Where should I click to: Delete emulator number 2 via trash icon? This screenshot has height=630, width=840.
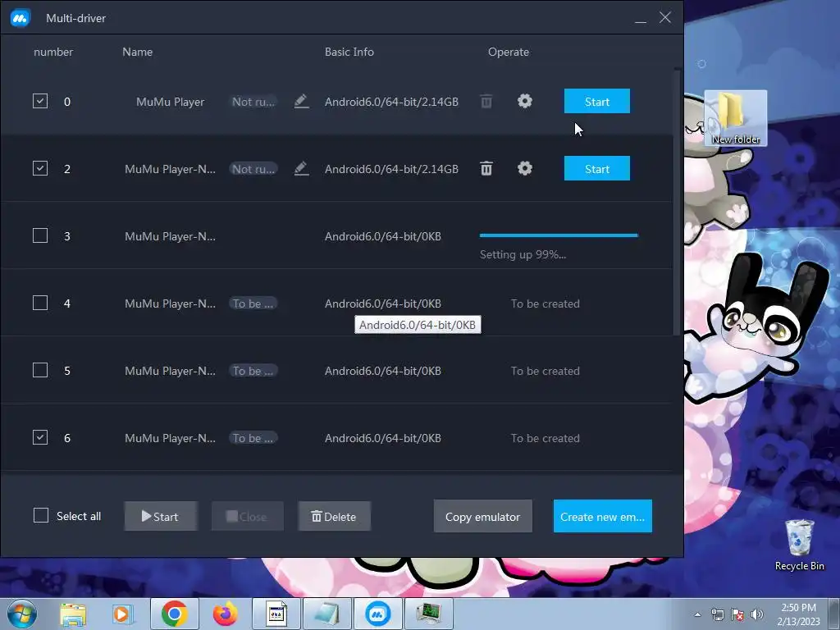click(x=486, y=169)
